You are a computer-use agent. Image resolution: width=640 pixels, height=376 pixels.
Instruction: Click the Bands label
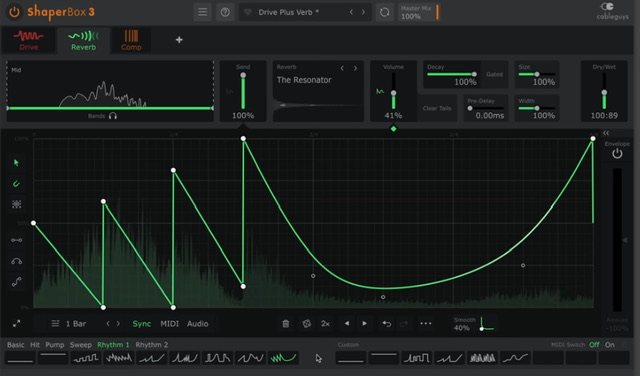pyautogui.click(x=96, y=116)
